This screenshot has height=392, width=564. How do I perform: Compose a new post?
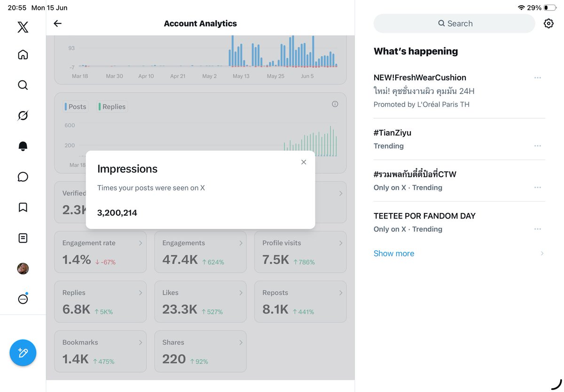point(23,353)
